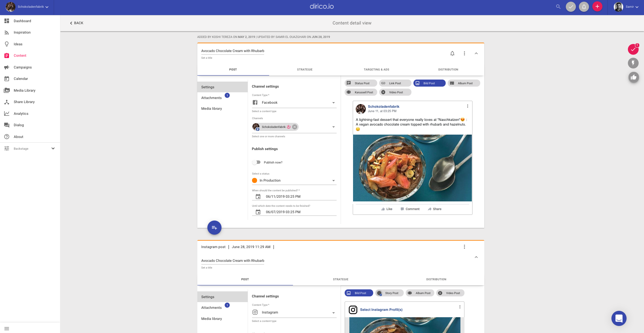
Task: Open Samir user menu
Action: (x=626, y=7)
